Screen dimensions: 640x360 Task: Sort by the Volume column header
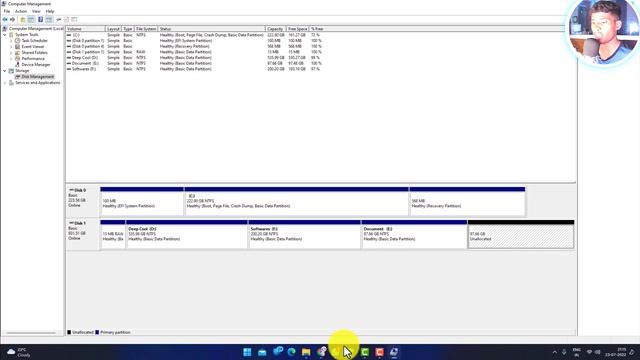(85, 29)
